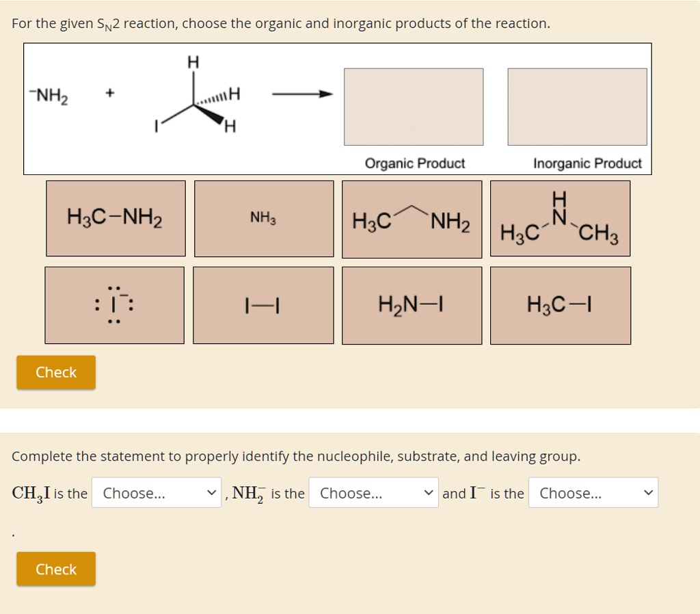Click the reaction arrow in the diagram
Image resolution: width=700 pixels, height=614 pixels.
[301, 94]
